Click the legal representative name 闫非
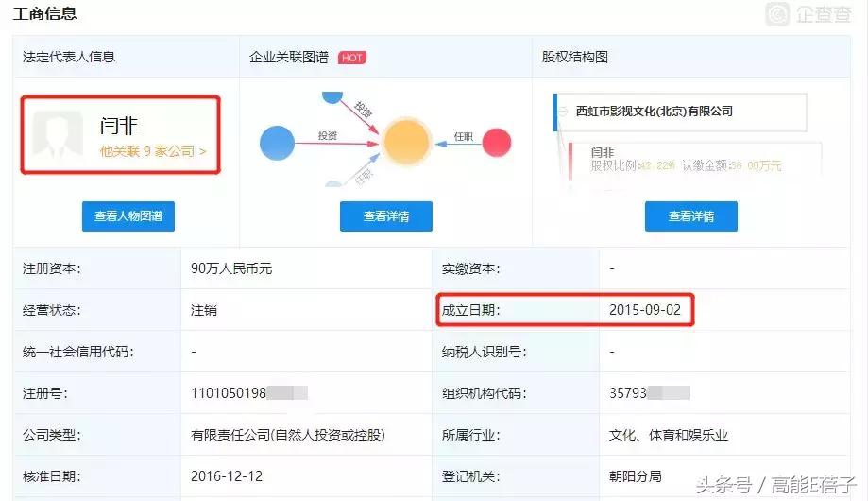868x501 pixels. (118, 126)
